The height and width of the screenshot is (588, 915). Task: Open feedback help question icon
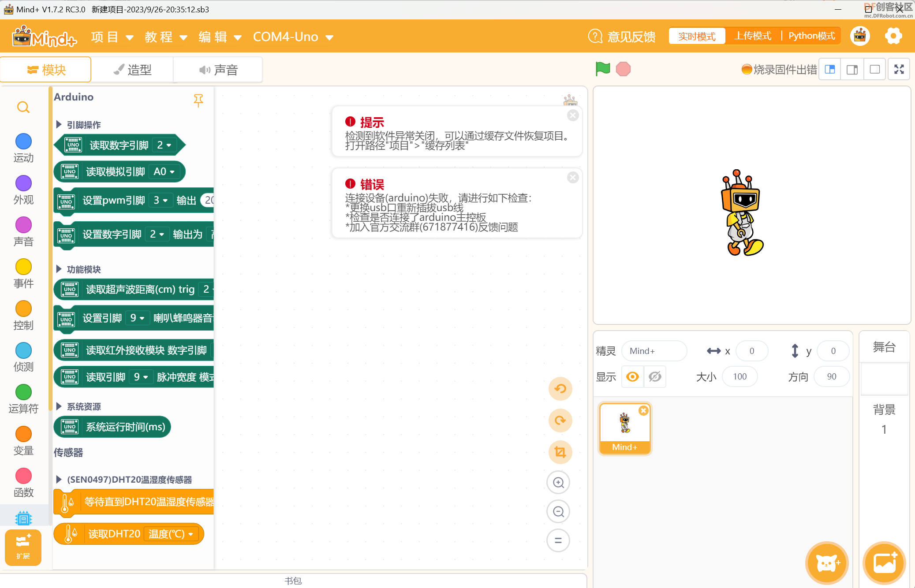pos(595,36)
